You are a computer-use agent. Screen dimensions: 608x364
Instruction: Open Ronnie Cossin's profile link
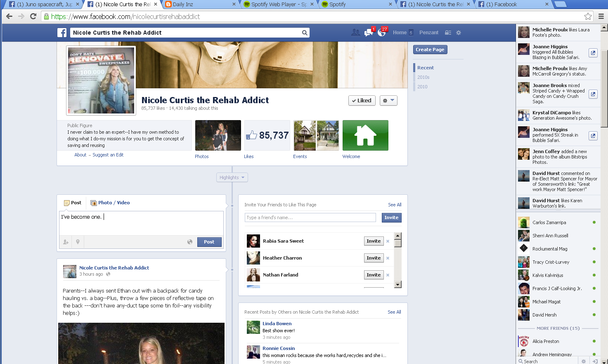point(279,348)
